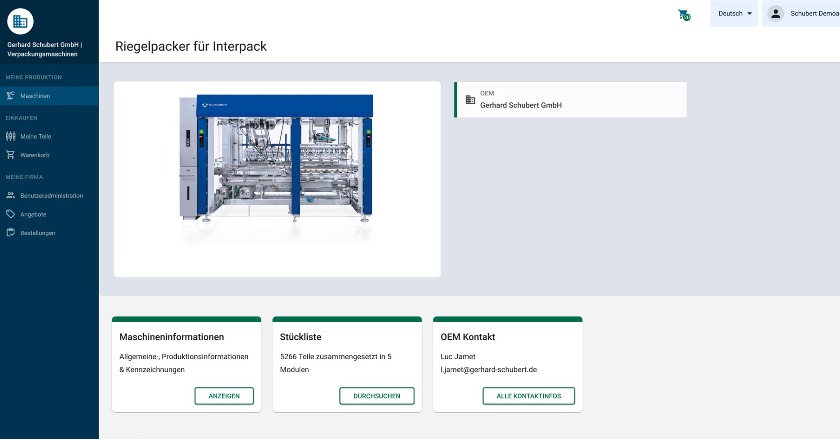
Task: Click the user avatar icon
Action: (775, 14)
